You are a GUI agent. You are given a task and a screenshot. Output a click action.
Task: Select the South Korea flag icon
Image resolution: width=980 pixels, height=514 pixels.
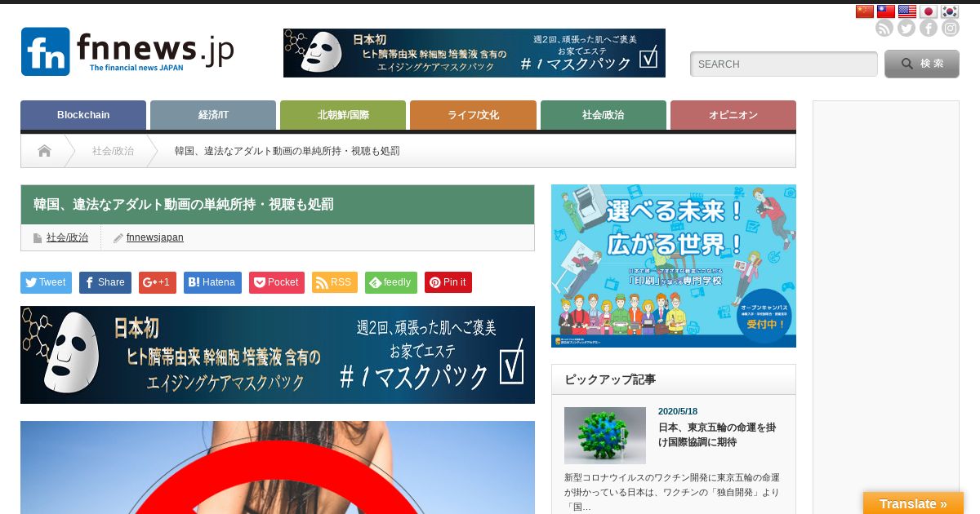[x=950, y=11]
